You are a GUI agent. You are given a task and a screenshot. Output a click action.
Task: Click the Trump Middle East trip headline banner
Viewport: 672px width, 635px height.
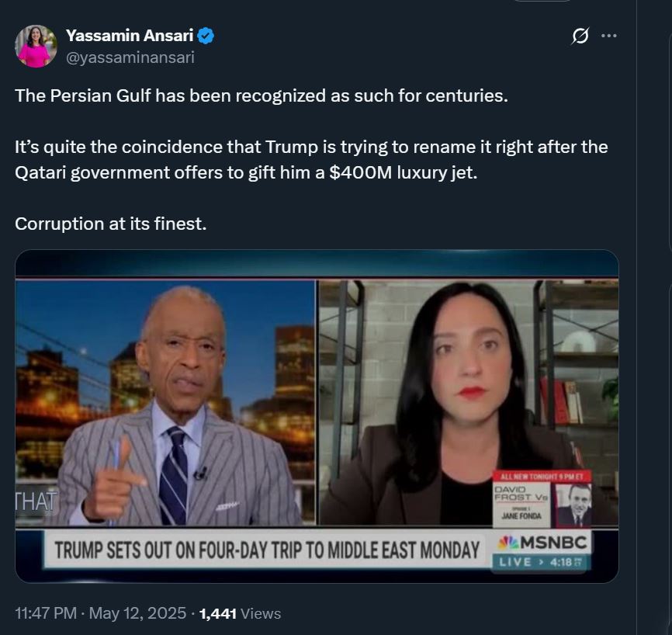tap(267, 550)
